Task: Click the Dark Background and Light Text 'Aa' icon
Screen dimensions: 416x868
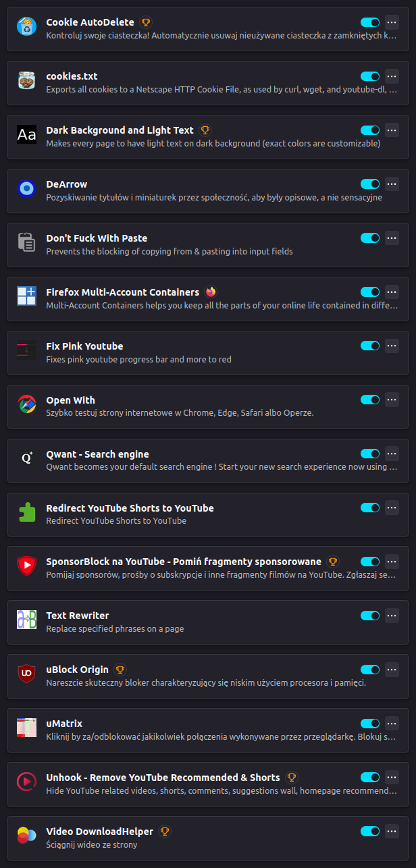Action: pos(26,134)
